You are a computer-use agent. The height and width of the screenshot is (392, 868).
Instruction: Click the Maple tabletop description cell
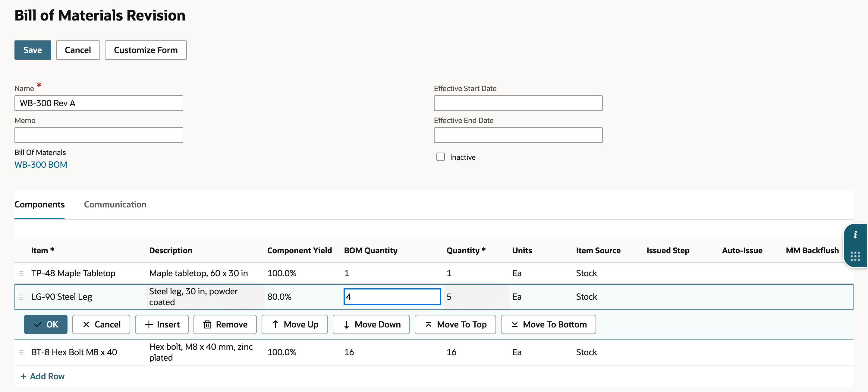pyautogui.click(x=199, y=273)
